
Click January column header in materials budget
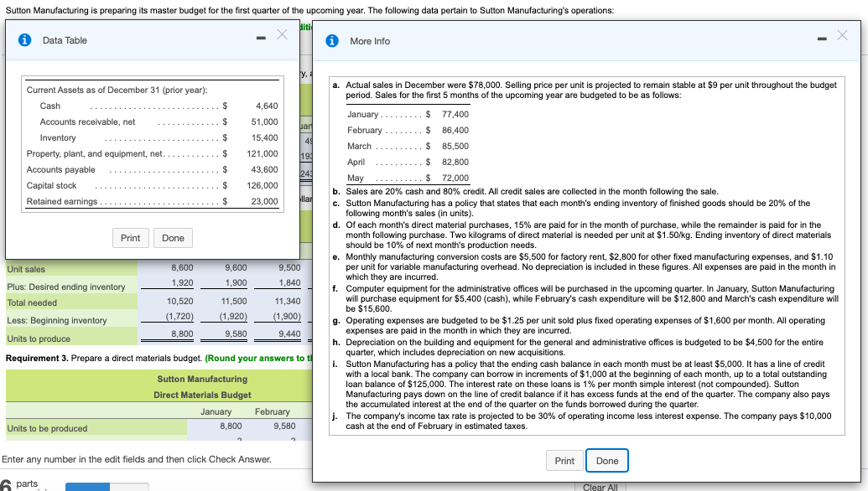click(216, 412)
